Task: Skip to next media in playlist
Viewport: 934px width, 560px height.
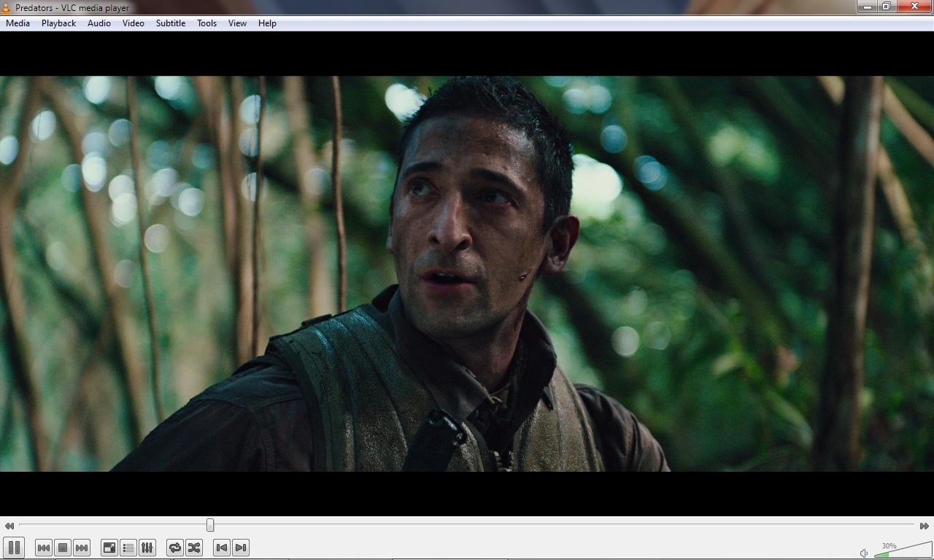Action: click(x=82, y=548)
